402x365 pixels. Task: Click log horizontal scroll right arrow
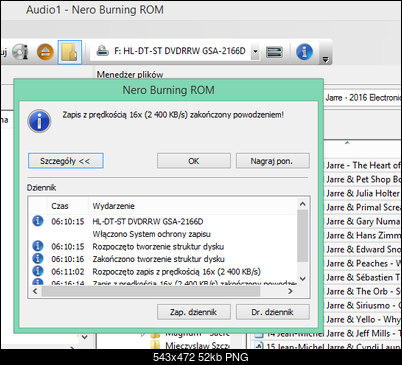point(290,291)
